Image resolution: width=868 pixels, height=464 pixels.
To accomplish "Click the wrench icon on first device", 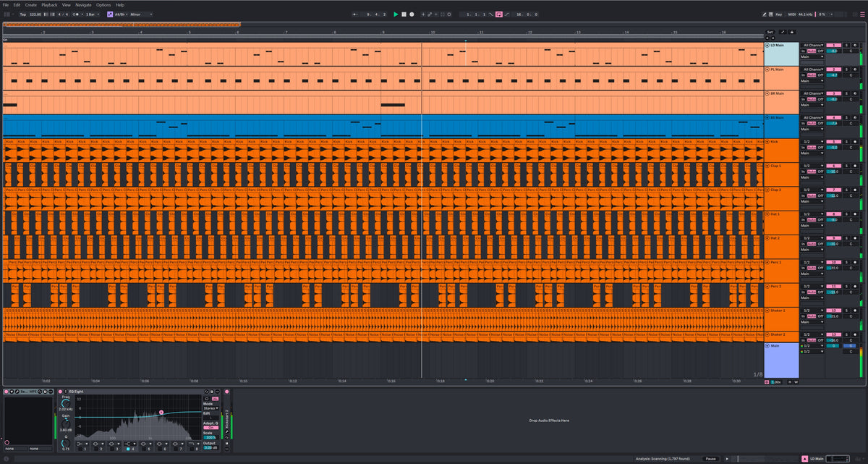I will pos(17,392).
